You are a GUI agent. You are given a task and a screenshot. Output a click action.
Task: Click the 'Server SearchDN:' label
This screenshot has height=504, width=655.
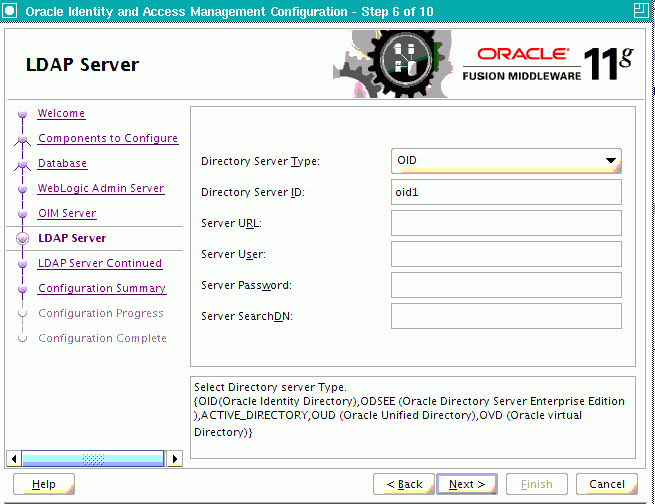click(x=247, y=317)
